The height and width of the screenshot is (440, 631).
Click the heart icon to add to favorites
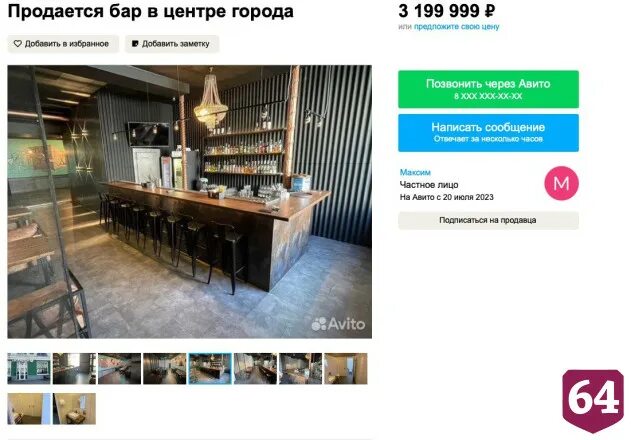pos(17,43)
